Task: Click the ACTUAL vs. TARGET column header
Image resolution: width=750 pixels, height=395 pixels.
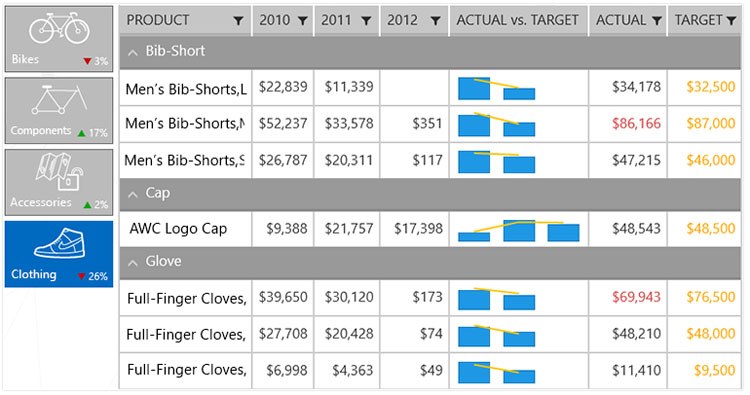Action: (518, 20)
